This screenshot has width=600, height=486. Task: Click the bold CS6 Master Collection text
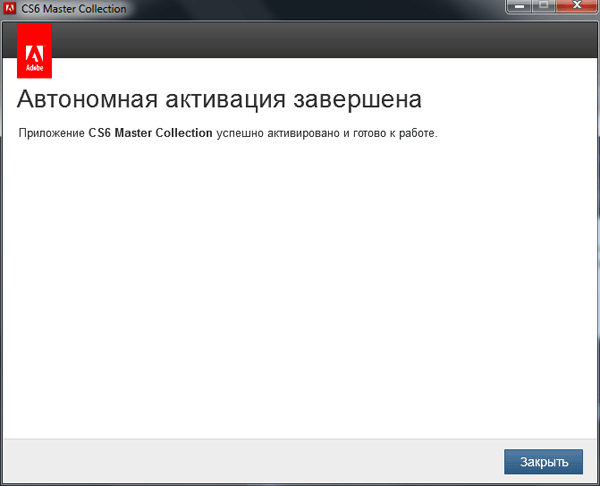150,133
